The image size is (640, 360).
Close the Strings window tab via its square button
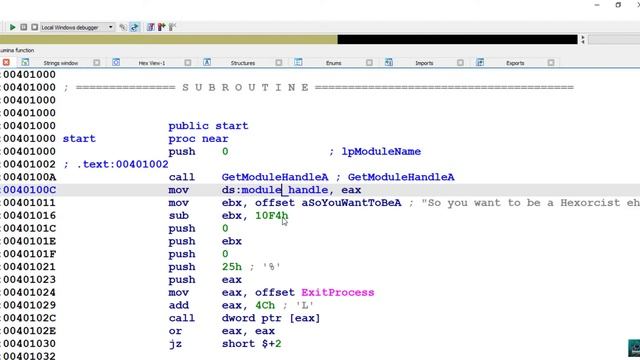click(x=96, y=63)
